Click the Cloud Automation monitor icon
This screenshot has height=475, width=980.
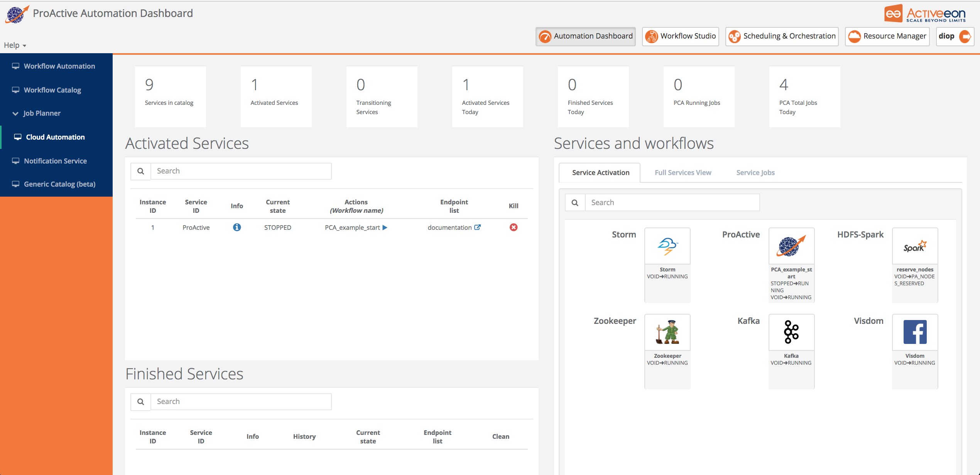tap(18, 137)
